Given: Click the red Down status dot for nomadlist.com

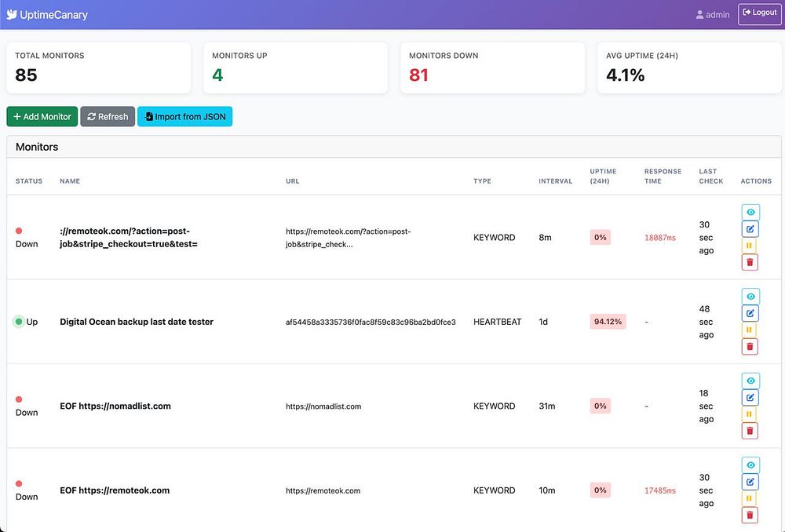Looking at the screenshot, I should [19, 399].
